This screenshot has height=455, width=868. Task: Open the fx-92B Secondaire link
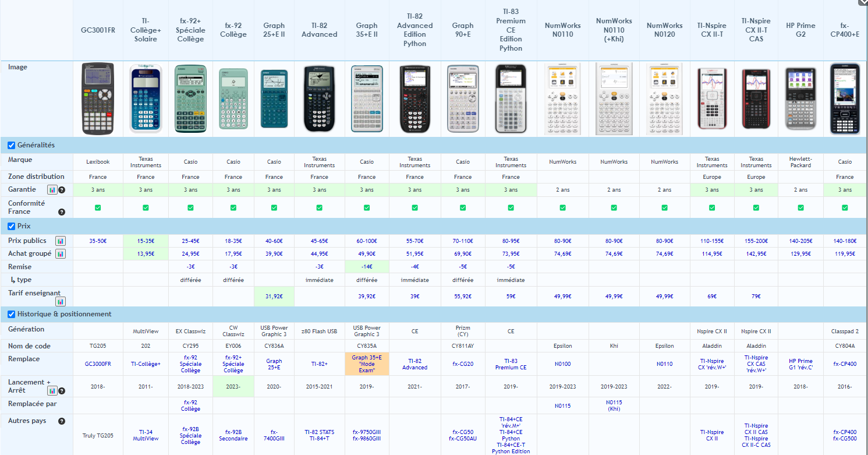pos(233,435)
